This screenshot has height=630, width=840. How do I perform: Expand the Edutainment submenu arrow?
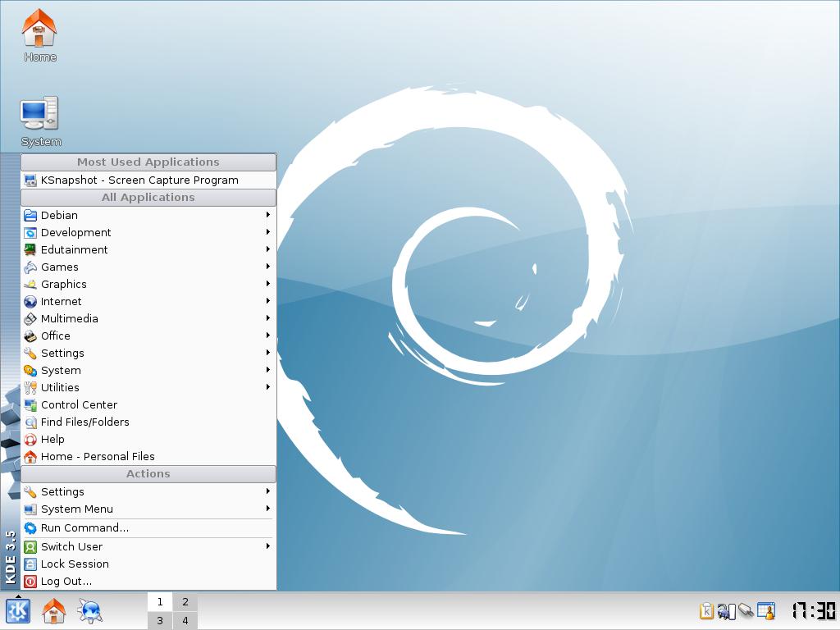click(268, 249)
